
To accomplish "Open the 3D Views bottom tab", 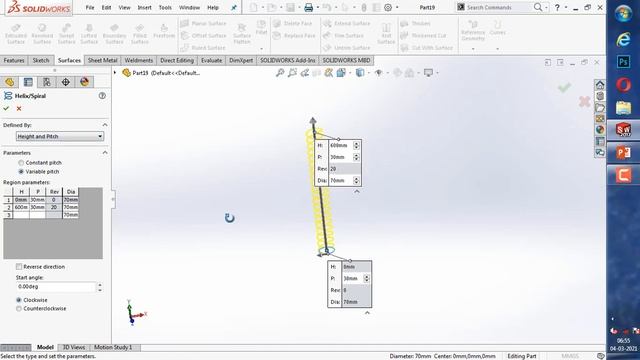I will (73, 347).
